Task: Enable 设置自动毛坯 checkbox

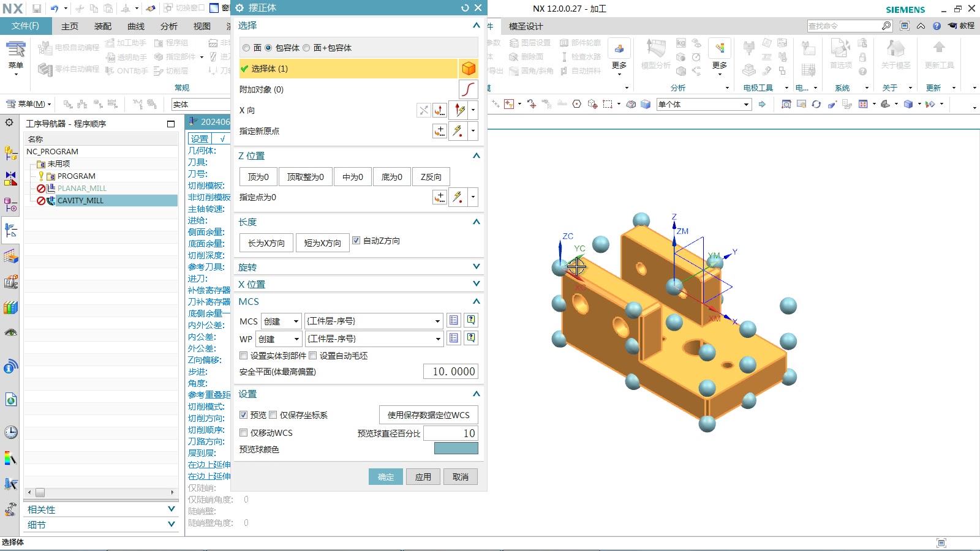Action: click(312, 356)
